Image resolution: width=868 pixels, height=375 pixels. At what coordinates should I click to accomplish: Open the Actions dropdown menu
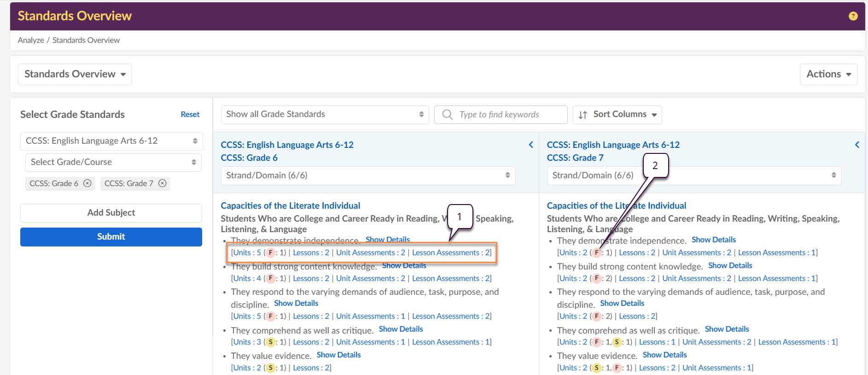point(828,74)
